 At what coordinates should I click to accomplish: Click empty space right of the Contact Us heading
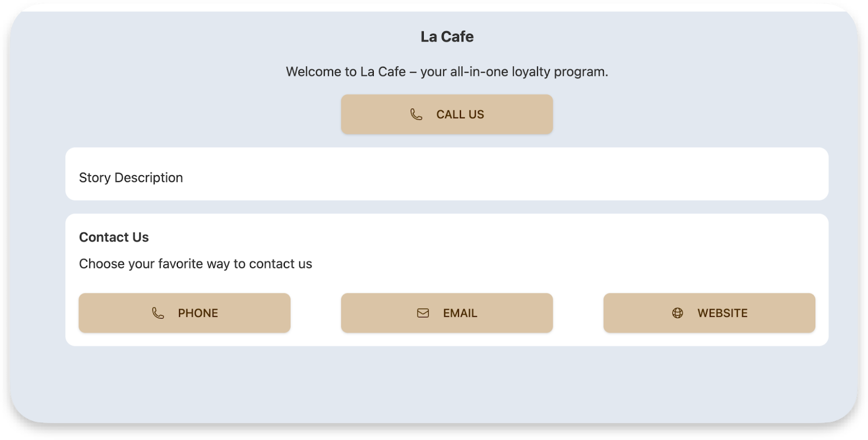coord(488,237)
